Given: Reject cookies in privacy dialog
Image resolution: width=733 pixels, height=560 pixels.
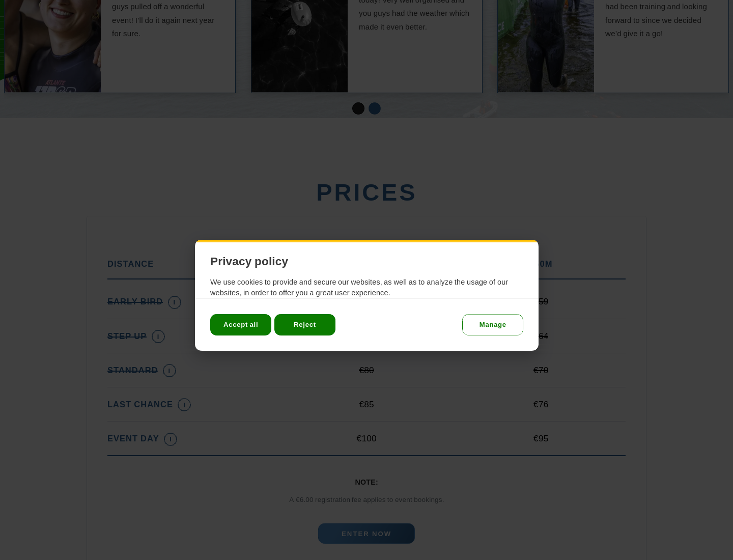Looking at the screenshot, I should [x=305, y=325].
